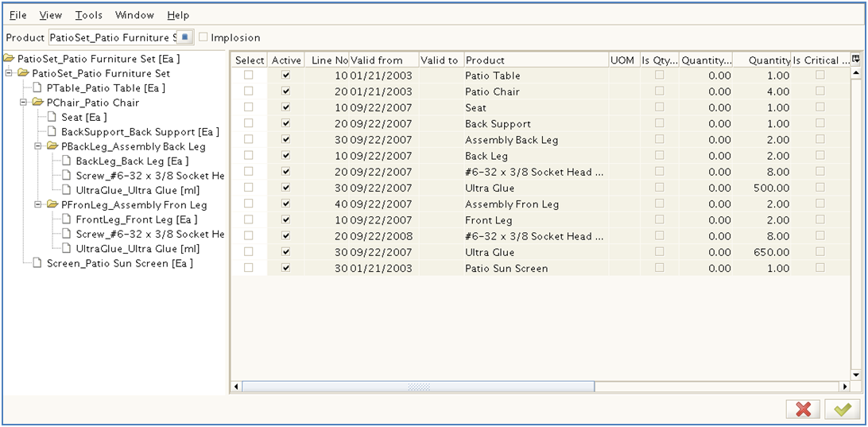Uncheck Active checkbox for Patio Sun Screen row
Screen dimensions: 868x427
tap(286, 268)
